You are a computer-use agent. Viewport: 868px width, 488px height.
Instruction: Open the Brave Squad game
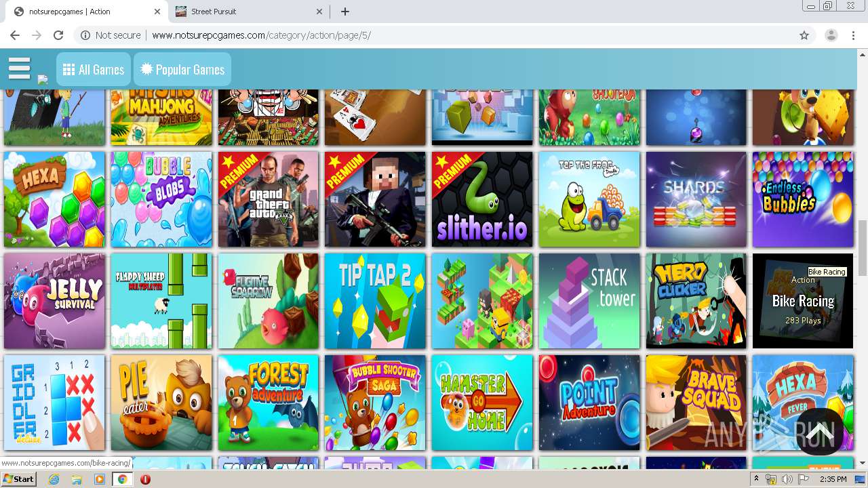[696, 403]
